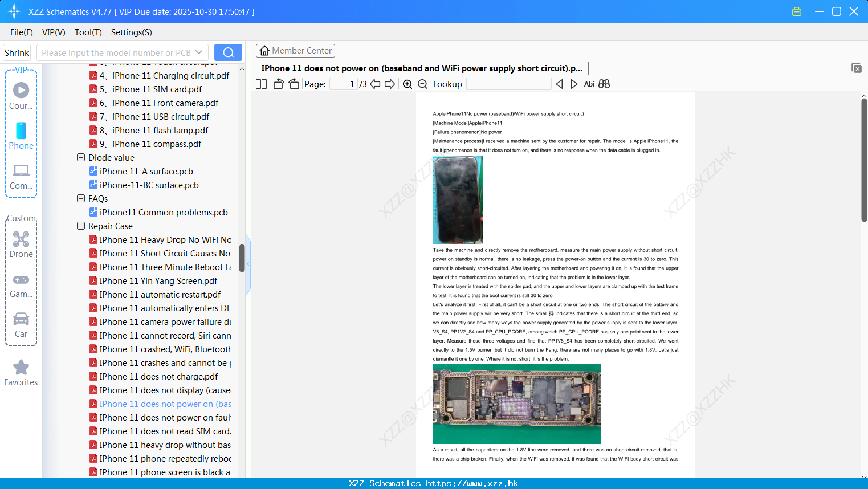Image resolution: width=868 pixels, height=489 pixels.
Task: Go to previous page arrow
Action: tap(375, 84)
